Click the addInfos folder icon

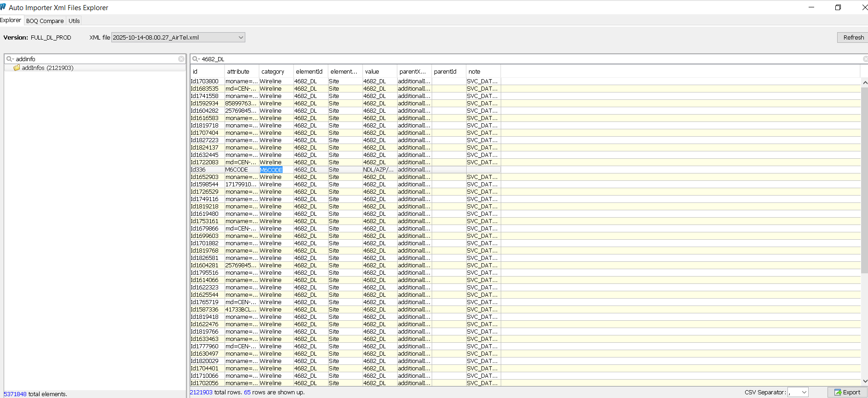point(17,68)
